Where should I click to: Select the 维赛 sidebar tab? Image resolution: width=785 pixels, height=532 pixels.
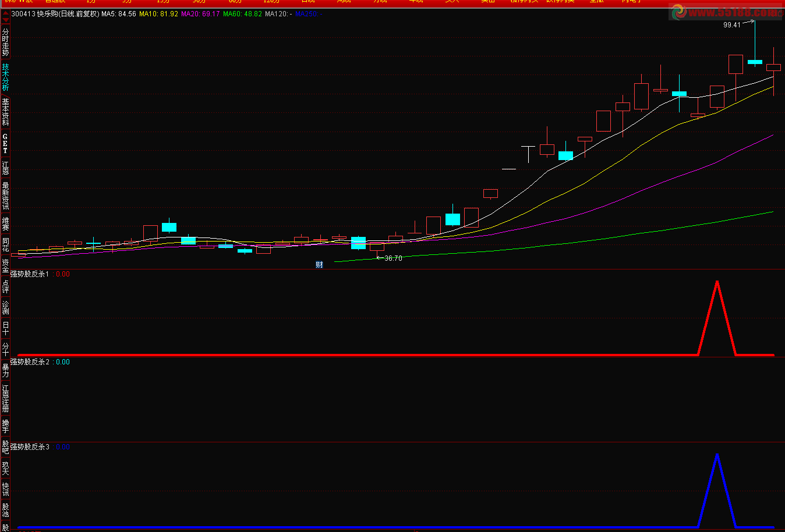point(5,224)
